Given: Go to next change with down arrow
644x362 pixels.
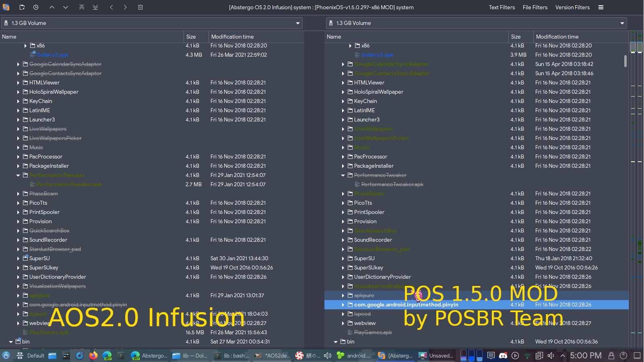Looking at the screenshot, I should pyautogui.click(x=66, y=7).
